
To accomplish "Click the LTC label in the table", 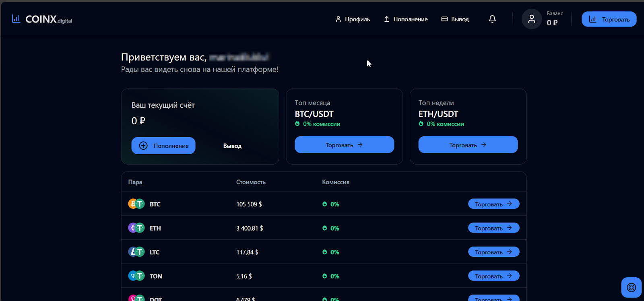I will [155, 252].
